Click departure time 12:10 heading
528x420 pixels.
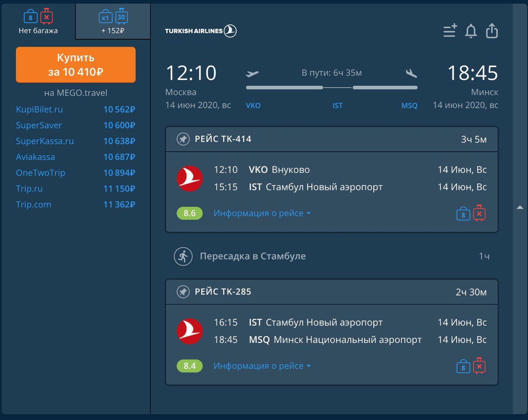(x=191, y=73)
